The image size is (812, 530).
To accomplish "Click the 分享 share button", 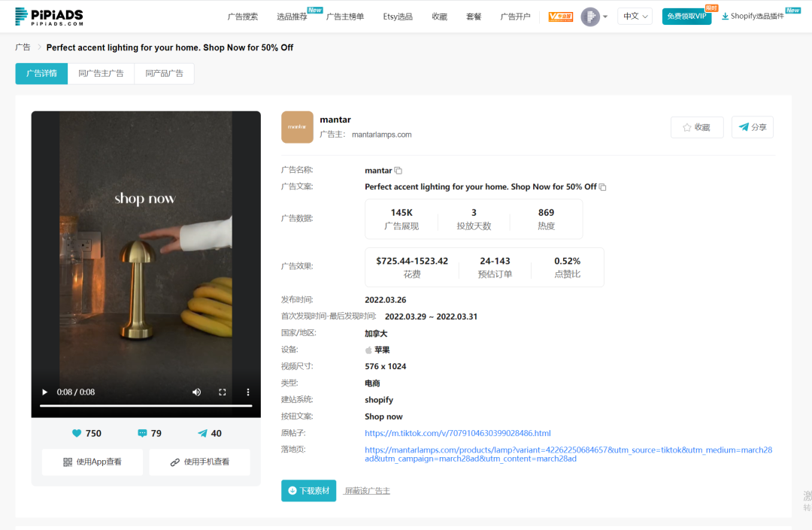I will 753,127.
